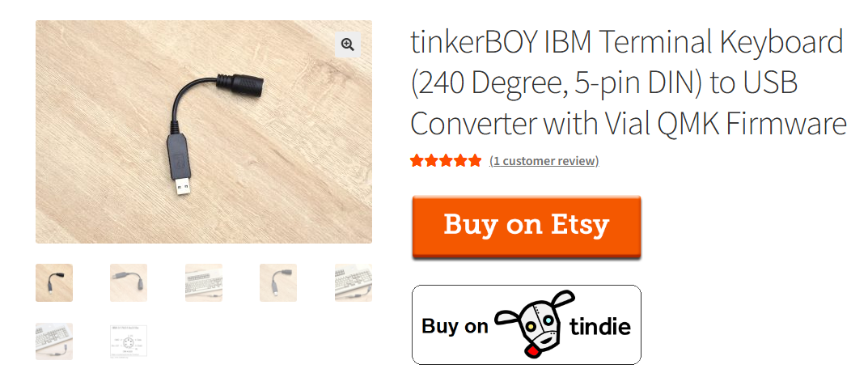Select the second-row keyboard thumbnail
This screenshot has height=373, width=868.
coord(54,341)
